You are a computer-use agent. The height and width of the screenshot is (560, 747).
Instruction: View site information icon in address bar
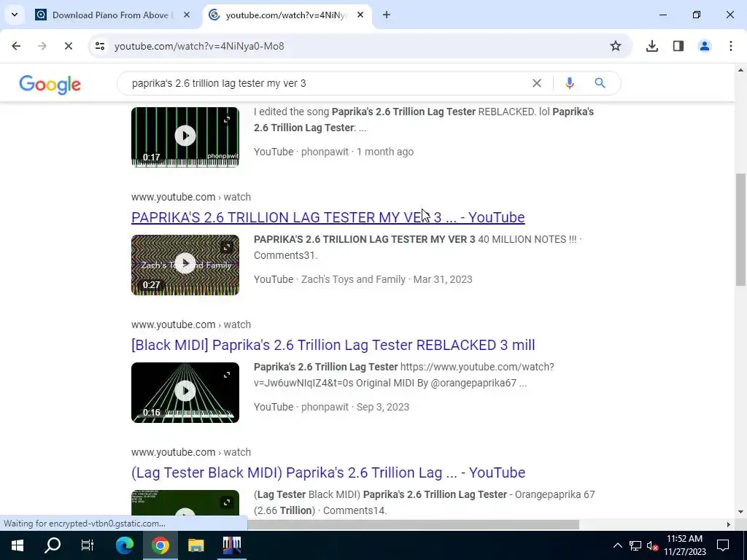point(99,46)
